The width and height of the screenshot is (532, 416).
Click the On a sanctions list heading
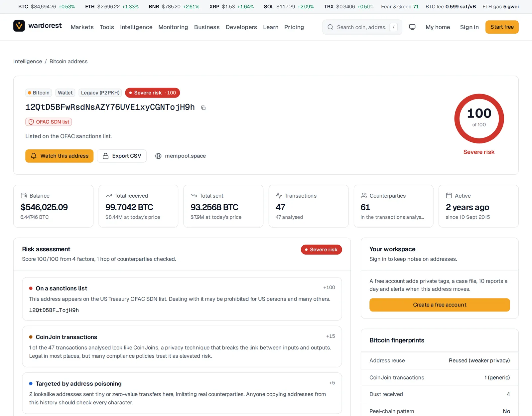click(62, 289)
